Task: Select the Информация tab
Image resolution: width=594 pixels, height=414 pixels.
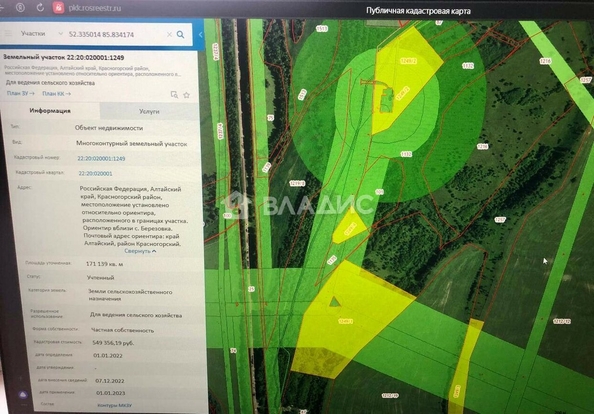Action: click(x=50, y=111)
